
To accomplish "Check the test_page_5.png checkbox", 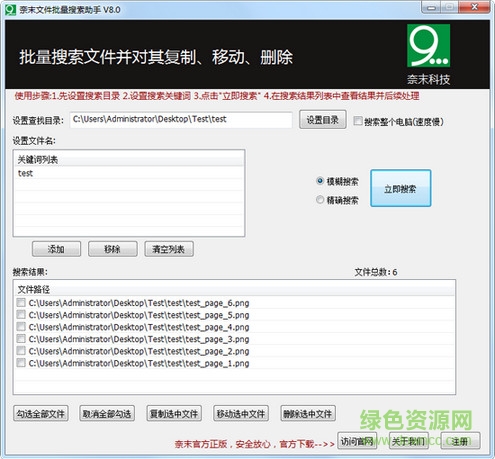I will (21, 315).
